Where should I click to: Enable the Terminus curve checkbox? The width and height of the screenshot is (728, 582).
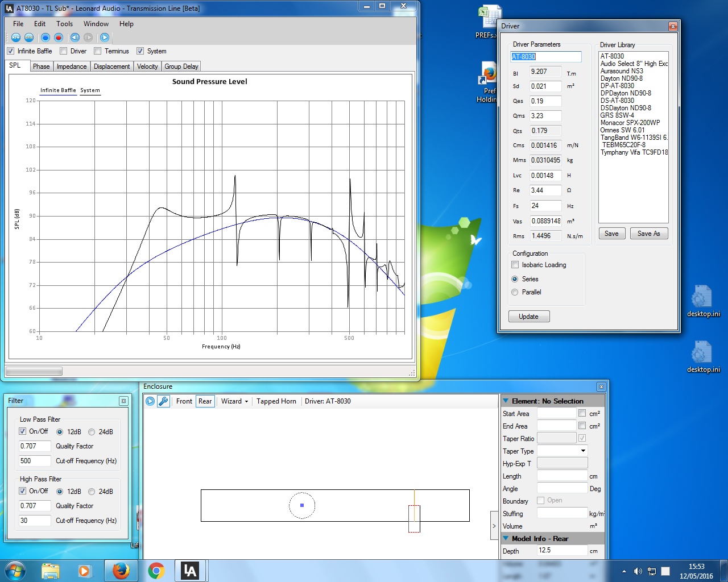97,51
